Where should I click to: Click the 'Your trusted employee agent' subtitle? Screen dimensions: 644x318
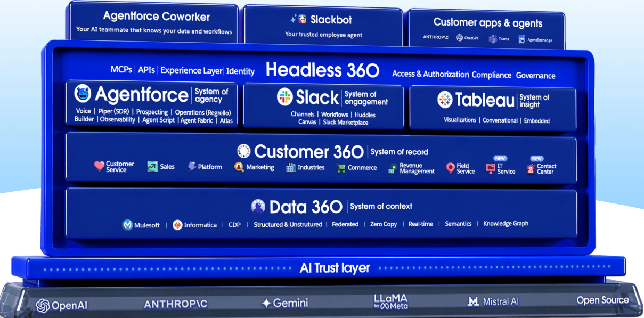323,35
